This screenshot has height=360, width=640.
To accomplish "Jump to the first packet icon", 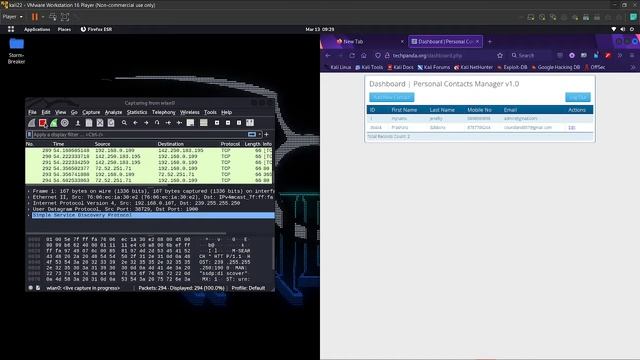I will point(168,123).
